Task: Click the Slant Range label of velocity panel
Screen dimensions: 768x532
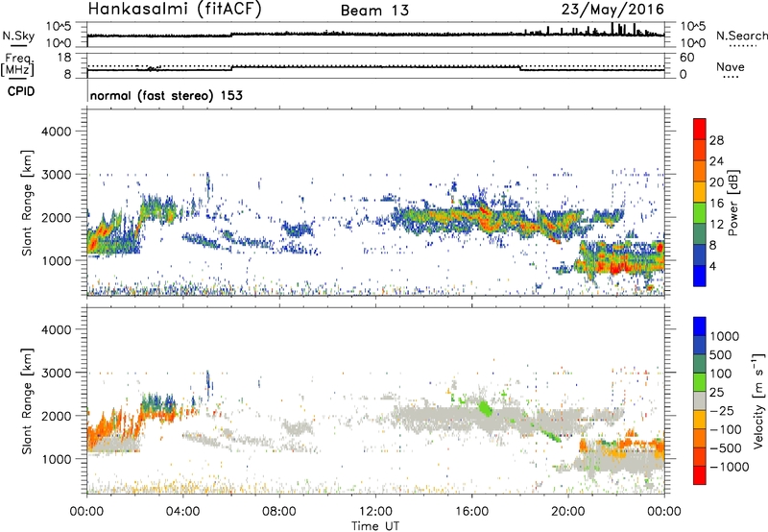Action: pyautogui.click(x=27, y=401)
